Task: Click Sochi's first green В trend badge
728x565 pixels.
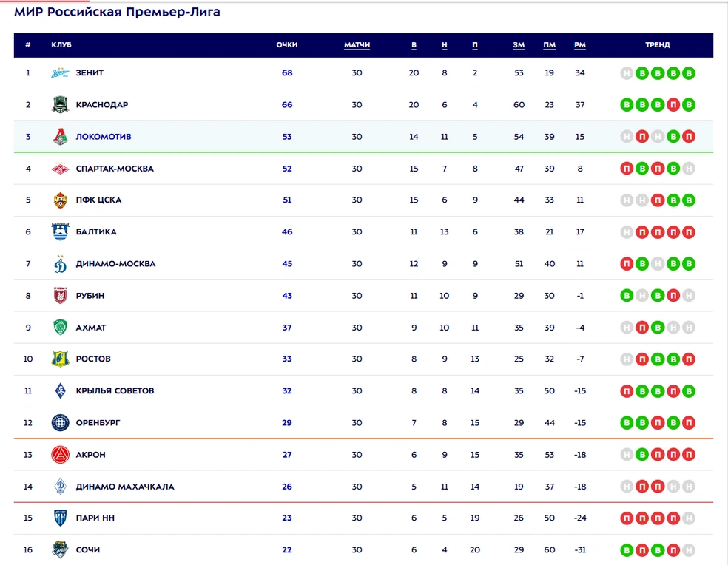Action: (x=627, y=550)
